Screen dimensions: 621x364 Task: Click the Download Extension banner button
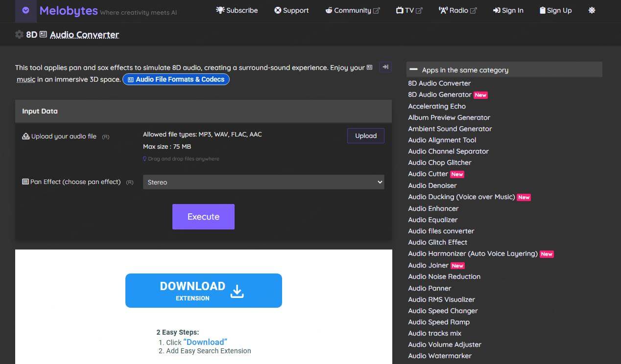[x=204, y=291]
